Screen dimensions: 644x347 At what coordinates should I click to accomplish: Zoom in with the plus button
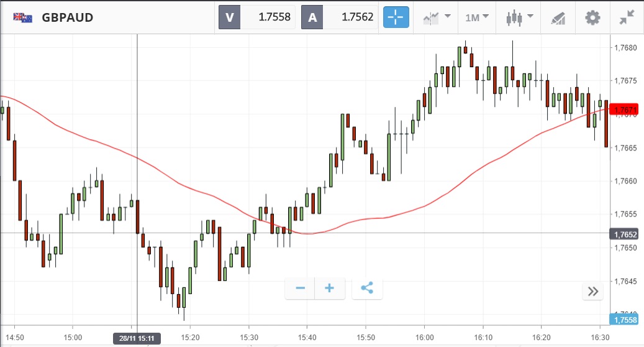coord(330,289)
